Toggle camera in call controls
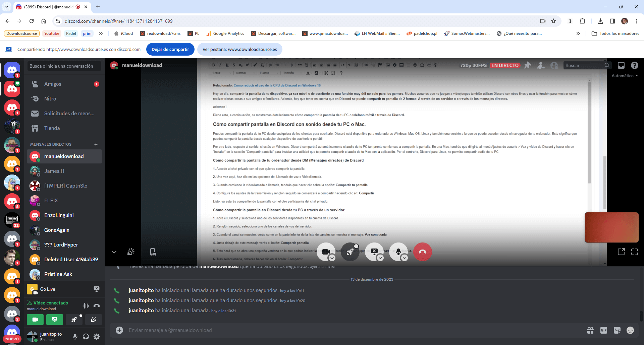The height and width of the screenshot is (345, 644). pyautogui.click(x=325, y=252)
